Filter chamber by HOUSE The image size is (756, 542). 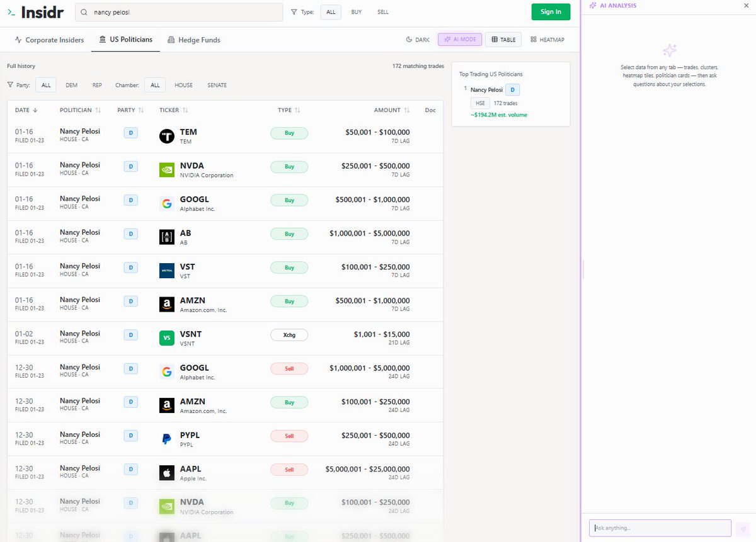pos(184,85)
